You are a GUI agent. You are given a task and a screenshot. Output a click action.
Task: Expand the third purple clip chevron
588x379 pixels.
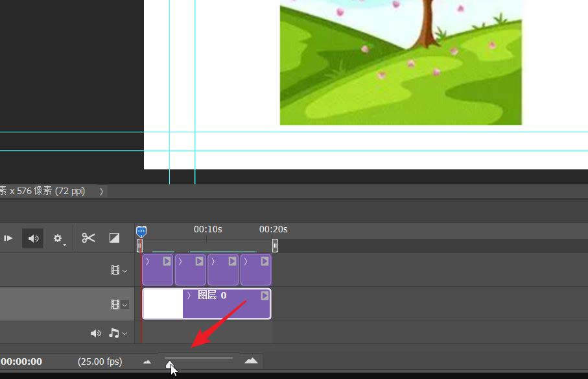click(213, 262)
